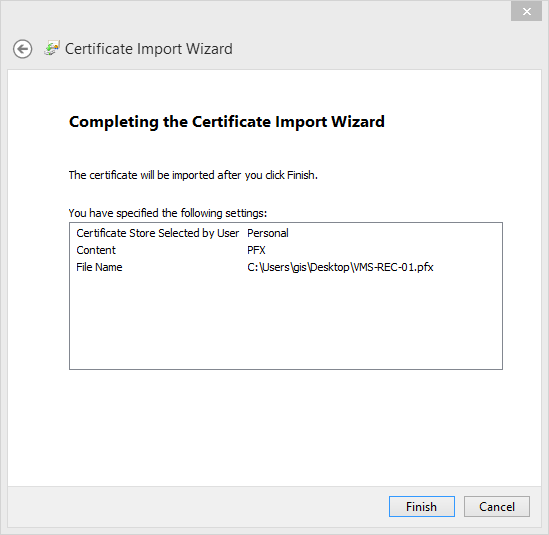Click the gray footer area left of Finish
Screen dimensions: 549x535
[x=196, y=506]
